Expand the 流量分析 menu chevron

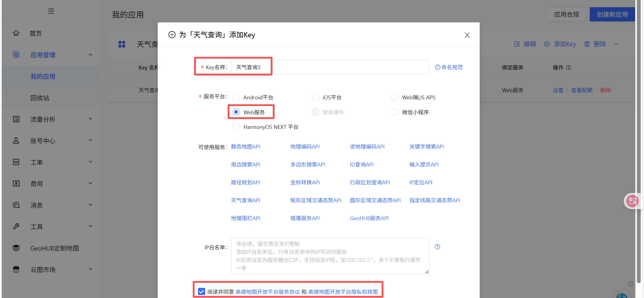pyautogui.click(x=90, y=119)
